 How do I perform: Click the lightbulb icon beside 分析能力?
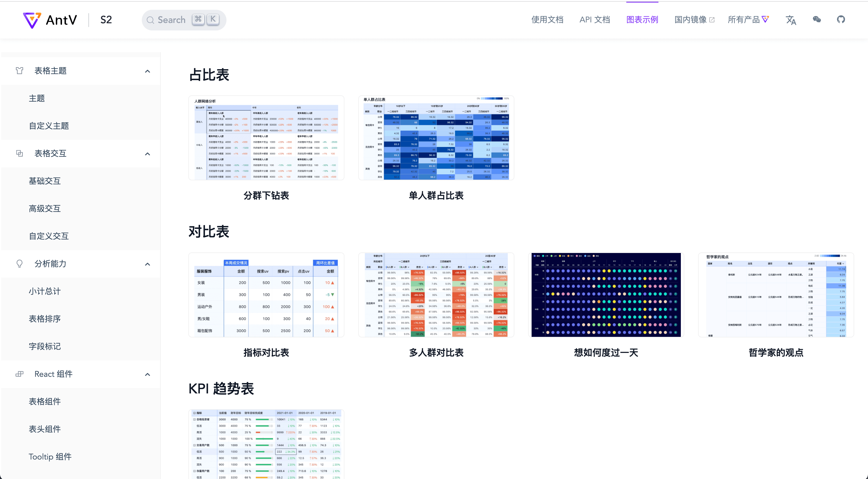pyautogui.click(x=20, y=264)
